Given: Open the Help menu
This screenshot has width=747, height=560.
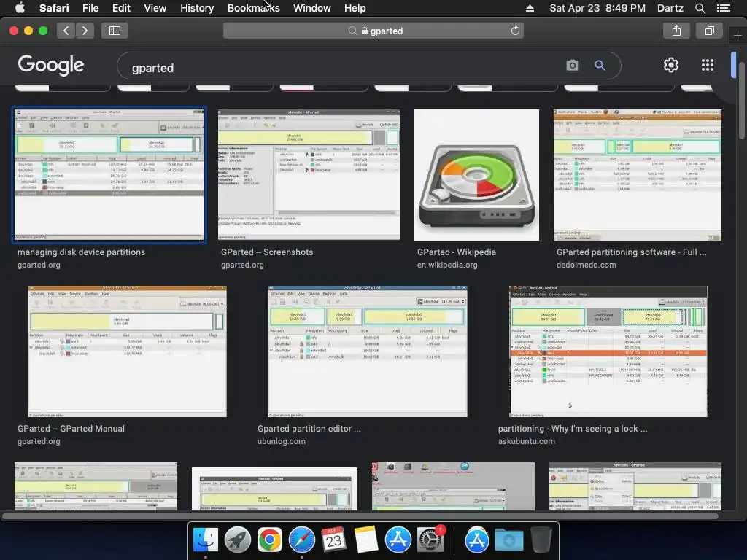Looking at the screenshot, I should 355,8.
